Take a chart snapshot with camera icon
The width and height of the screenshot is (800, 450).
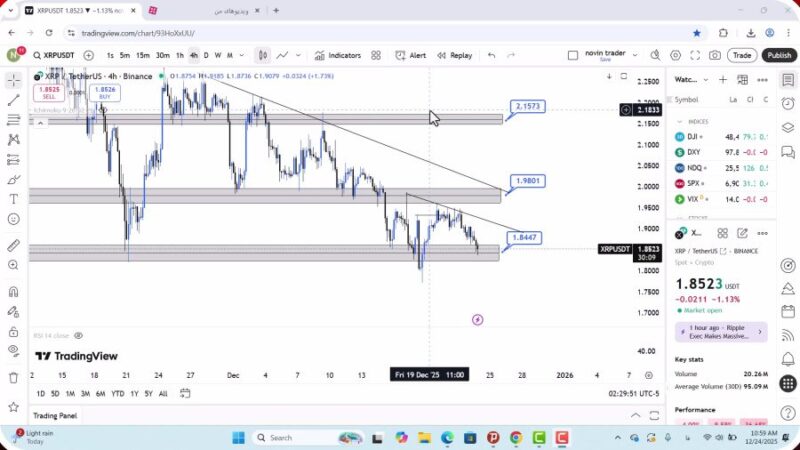pyautogui.click(x=714, y=56)
